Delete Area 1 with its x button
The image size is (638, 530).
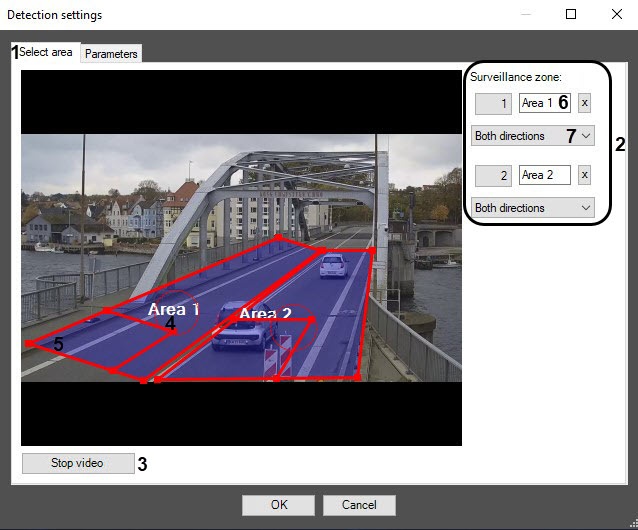(x=585, y=103)
